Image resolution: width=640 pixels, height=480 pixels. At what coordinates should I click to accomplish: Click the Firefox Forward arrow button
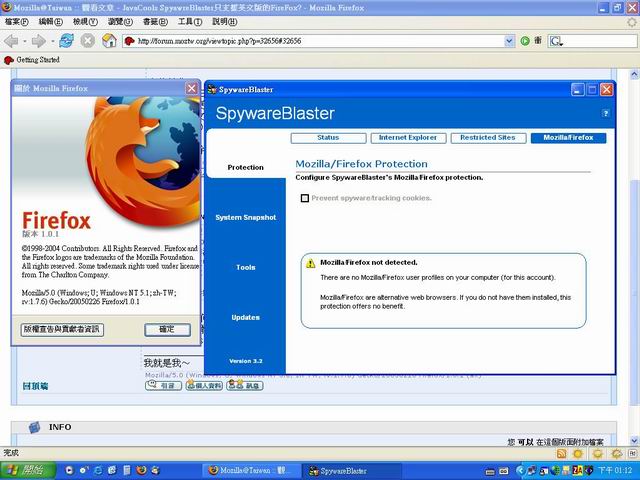(x=38, y=41)
